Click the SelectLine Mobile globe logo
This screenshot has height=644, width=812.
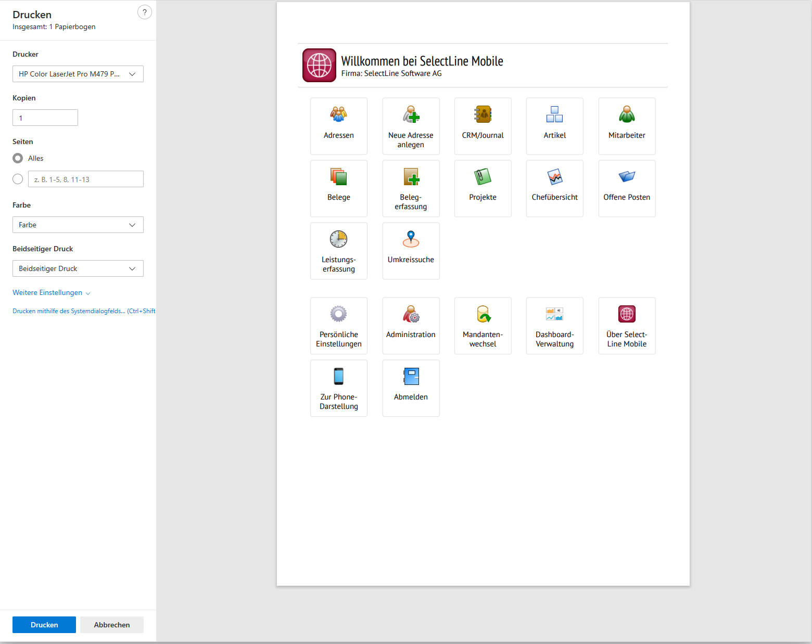pyautogui.click(x=319, y=66)
